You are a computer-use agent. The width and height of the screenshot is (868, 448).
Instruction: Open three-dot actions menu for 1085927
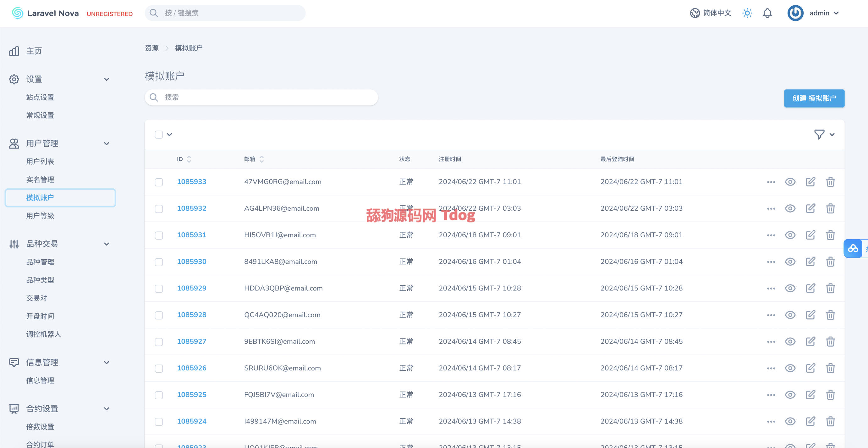point(771,342)
